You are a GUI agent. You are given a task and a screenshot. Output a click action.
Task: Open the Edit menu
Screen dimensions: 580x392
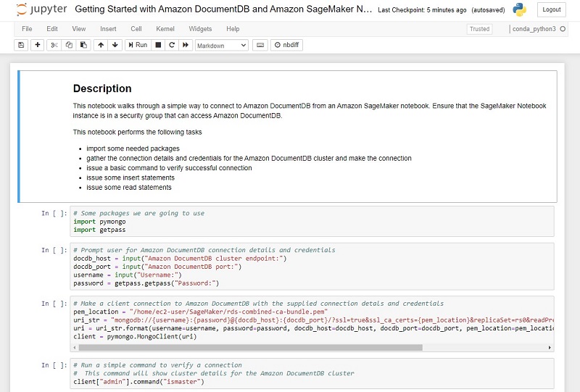coord(52,29)
